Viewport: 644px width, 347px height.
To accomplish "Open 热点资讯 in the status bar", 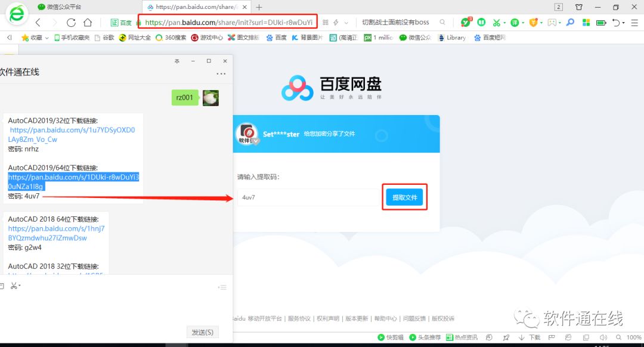I will tap(462, 337).
